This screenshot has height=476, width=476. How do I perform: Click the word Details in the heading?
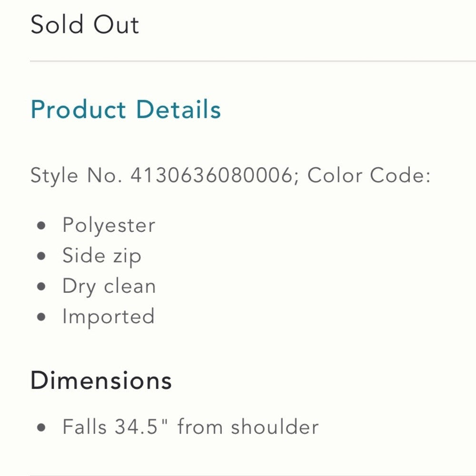pos(178,109)
